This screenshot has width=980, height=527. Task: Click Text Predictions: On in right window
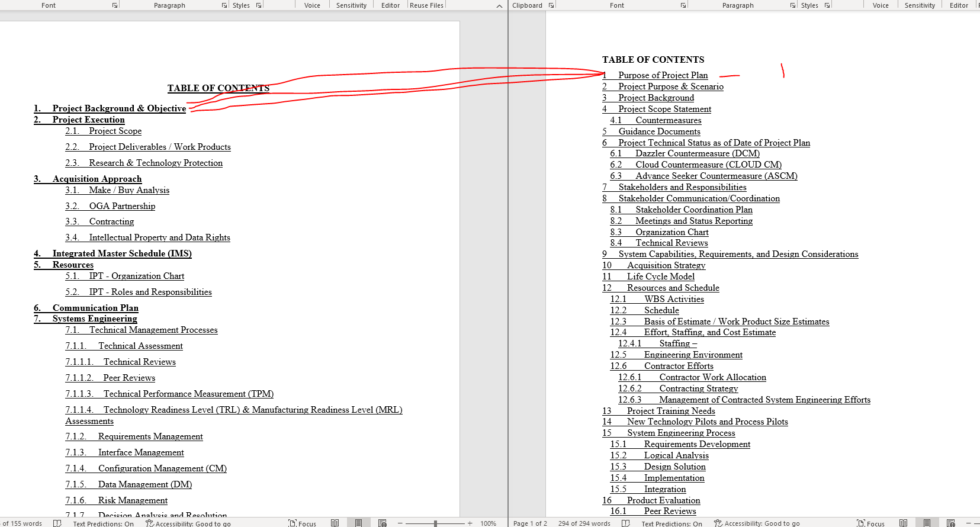coord(671,523)
